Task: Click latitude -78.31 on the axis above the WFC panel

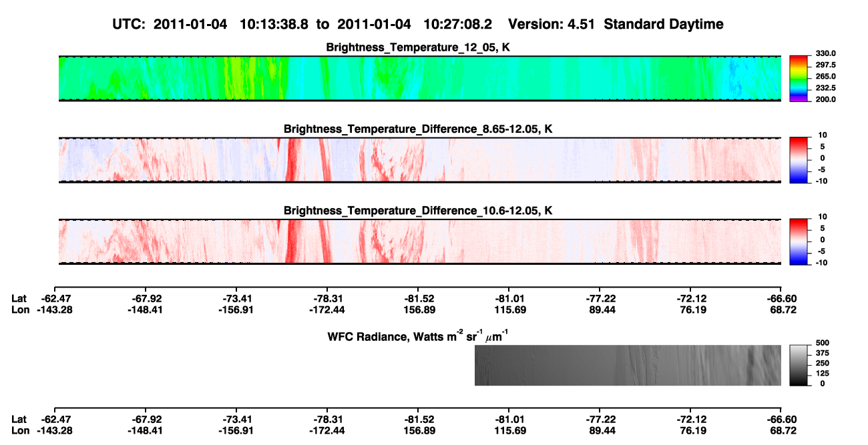Action: pyautogui.click(x=328, y=298)
